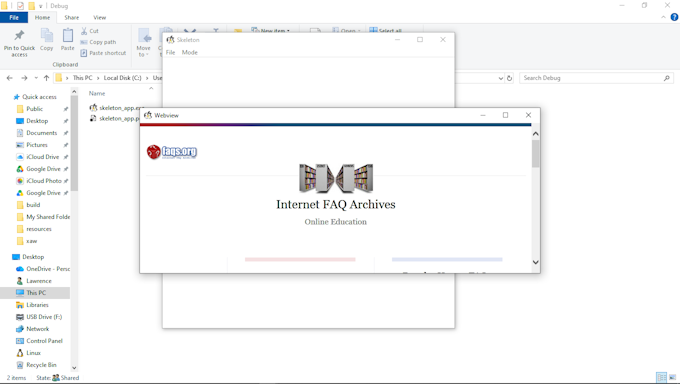Open the resources folder in sidebar
The height and width of the screenshot is (384, 680).
coord(39,229)
